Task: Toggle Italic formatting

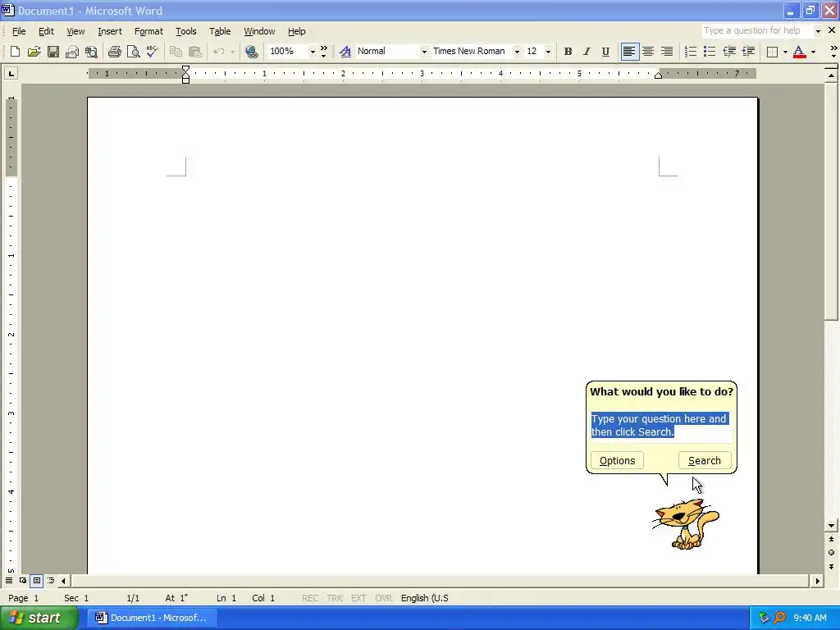Action: pyautogui.click(x=587, y=52)
